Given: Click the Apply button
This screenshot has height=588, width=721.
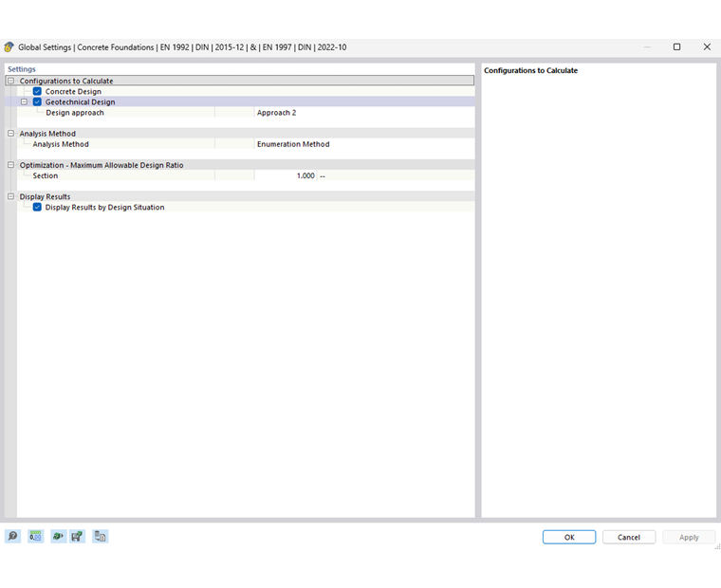Looking at the screenshot, I should pyautogui.click(x=689, y=537).
